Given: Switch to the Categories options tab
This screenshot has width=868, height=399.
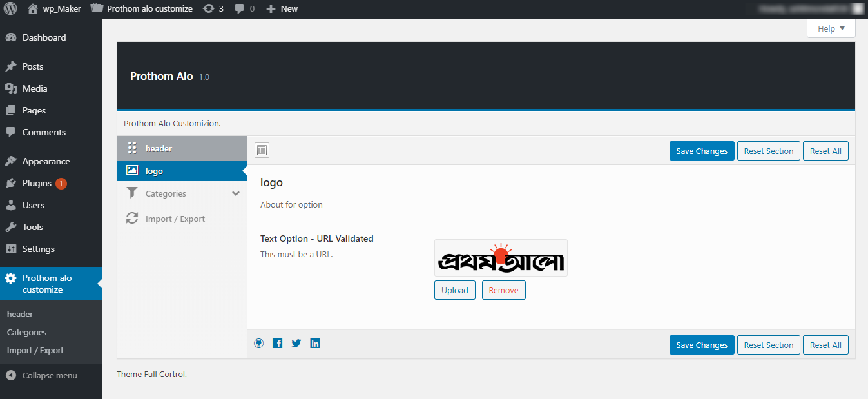Looking at the screenshot, I should pos(182,193).
